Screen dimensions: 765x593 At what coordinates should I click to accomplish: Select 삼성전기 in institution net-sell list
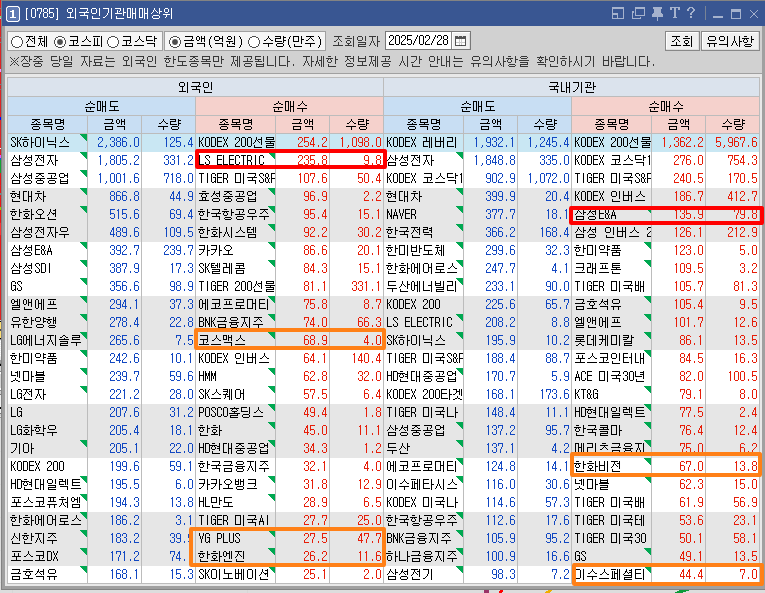[409, 574]
